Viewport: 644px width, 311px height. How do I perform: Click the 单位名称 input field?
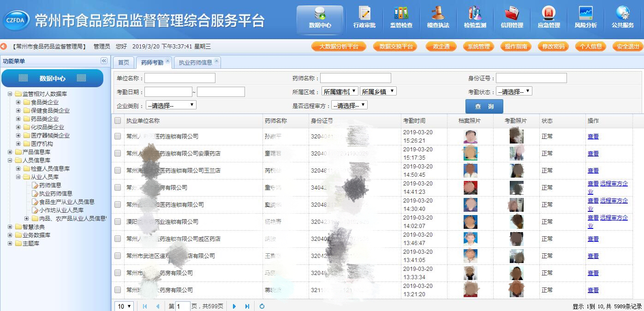pyautogui.click(x=180, y=78)
